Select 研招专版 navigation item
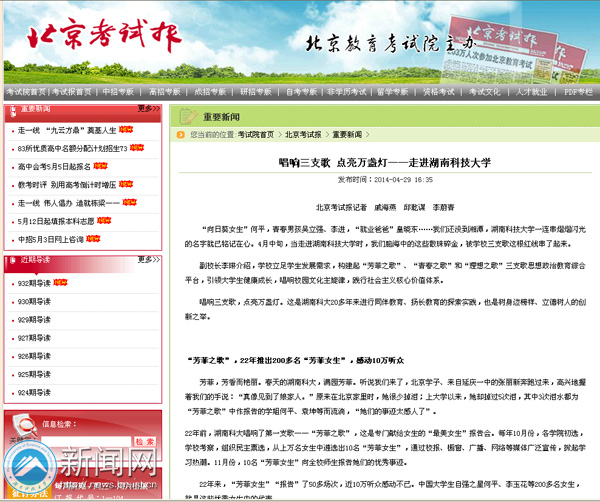 point(256,92)
